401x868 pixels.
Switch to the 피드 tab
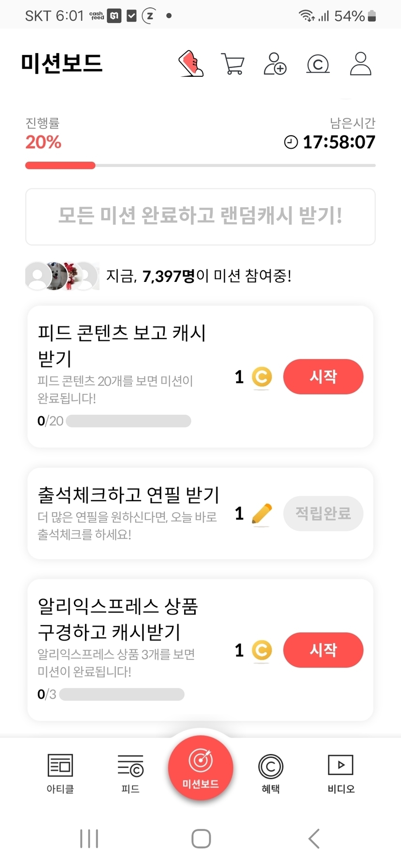pos(130,773)
